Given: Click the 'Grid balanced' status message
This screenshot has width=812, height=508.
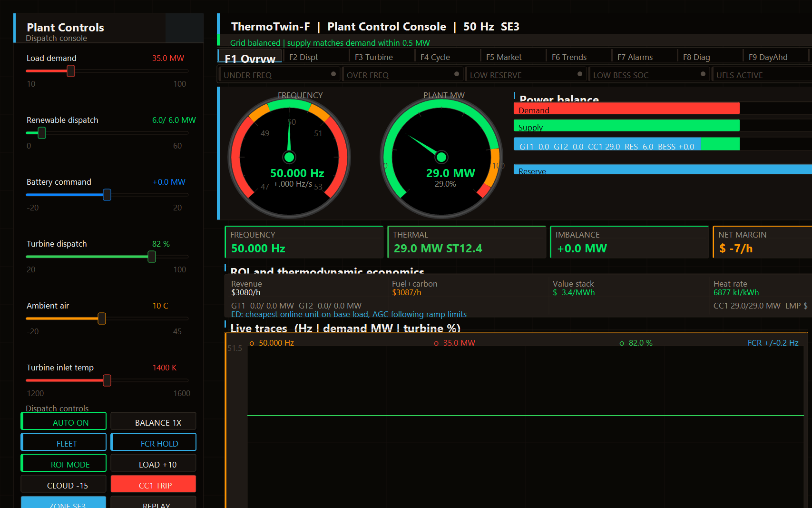Looking at the screenshot, I should (x=330, y=43).
